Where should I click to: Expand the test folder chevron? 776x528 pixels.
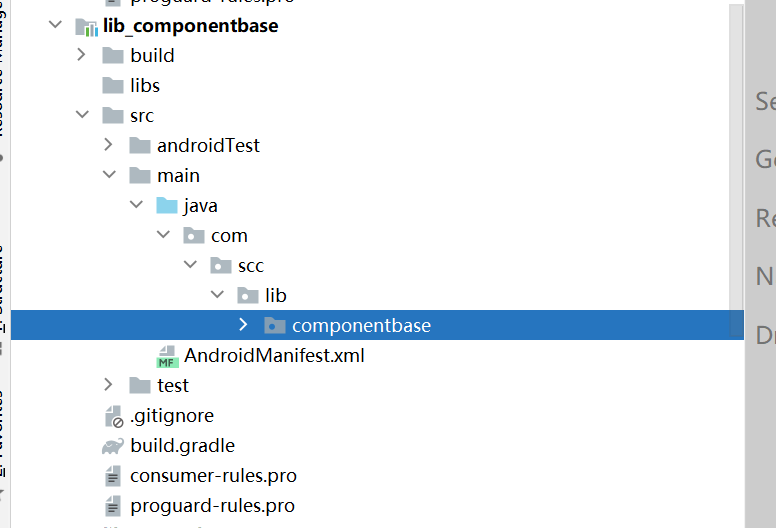pos(108,384)
